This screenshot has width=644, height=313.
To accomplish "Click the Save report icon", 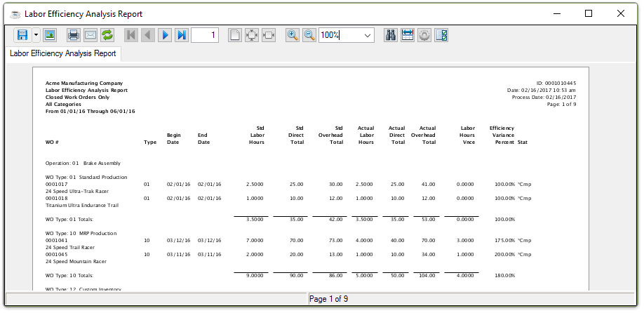I will (22, 35).
